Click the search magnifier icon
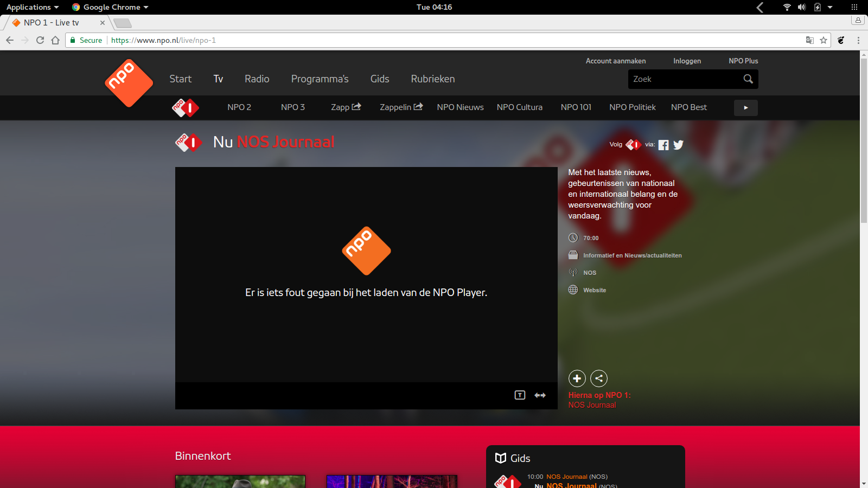868x488 pixels. point(748,79)
